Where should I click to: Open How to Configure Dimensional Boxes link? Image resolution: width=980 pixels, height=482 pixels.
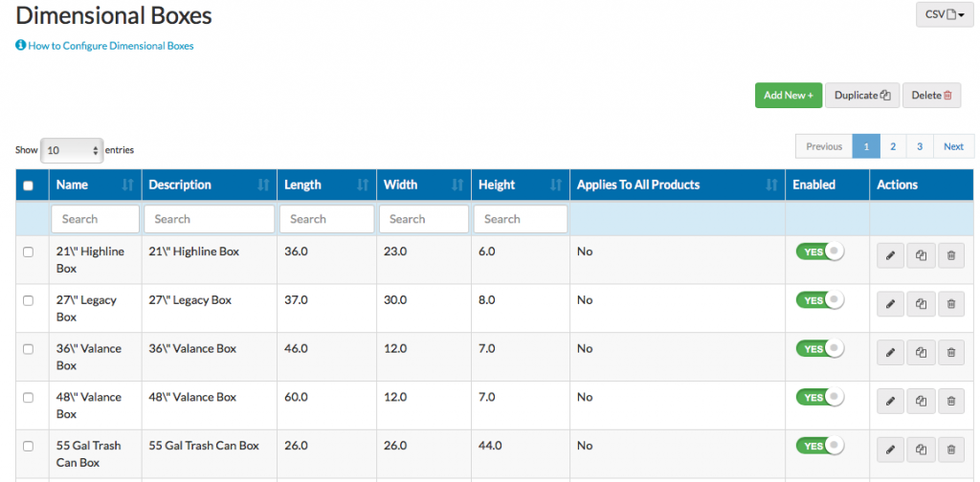click(x=110, y=46)
